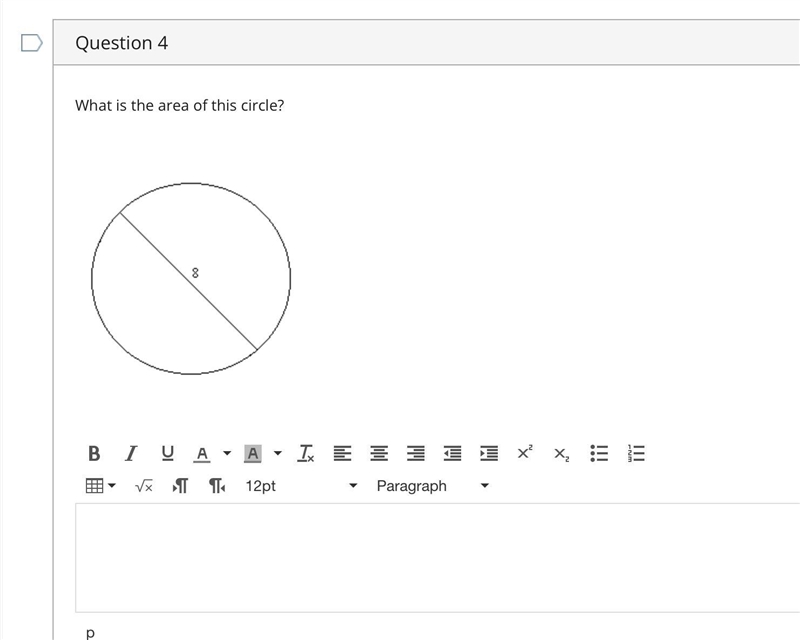Image resolution: width=800 pixels, height=640 pixels.
Task: Open the text color dropdown arrow
Action: [x=227, y=453]
